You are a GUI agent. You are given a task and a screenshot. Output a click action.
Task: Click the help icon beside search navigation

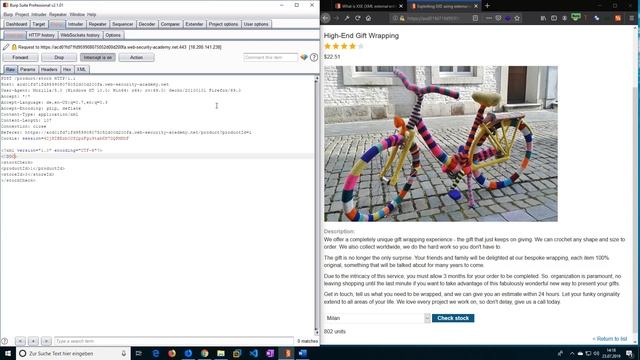[x=4, y=341]
